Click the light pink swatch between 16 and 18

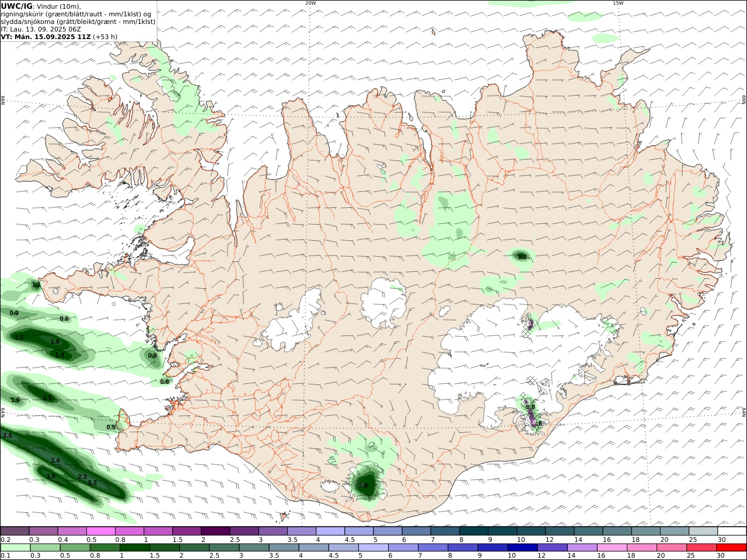(x=612, y=548)
